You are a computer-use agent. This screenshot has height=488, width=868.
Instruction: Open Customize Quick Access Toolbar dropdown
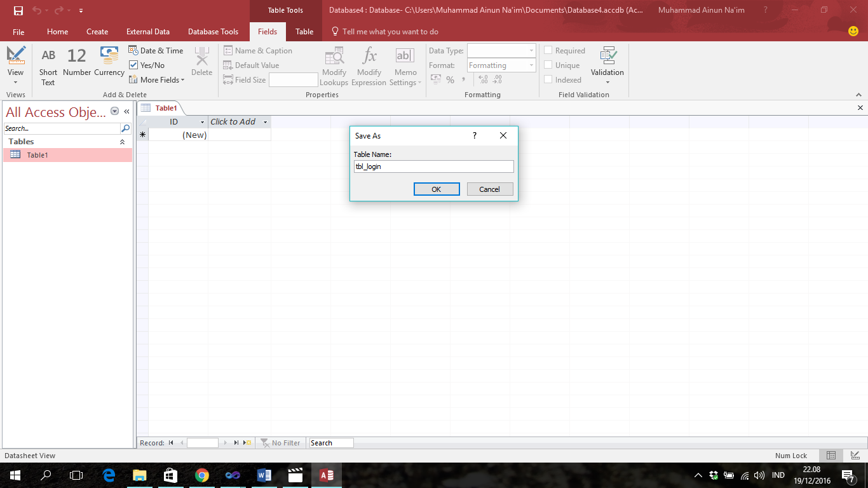[81, 11]
